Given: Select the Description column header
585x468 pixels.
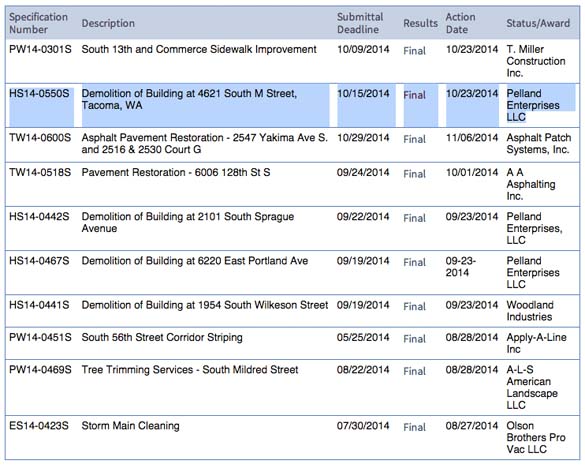Looking at the screenshot, I should coord(108,23).
